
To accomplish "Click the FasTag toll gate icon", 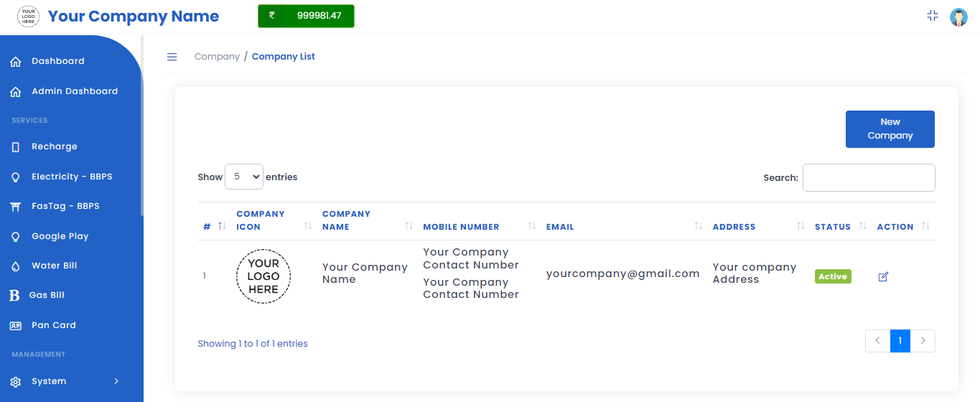I will tap(16, 207).
